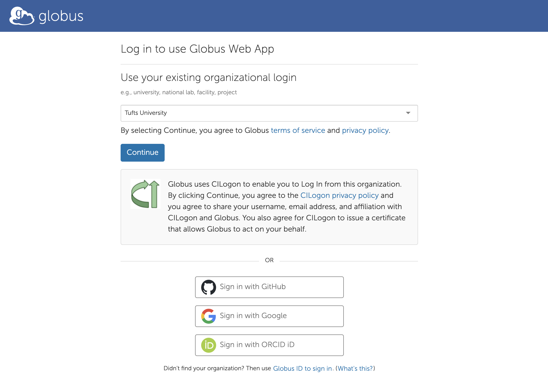This screenshot has height=392, width=548.
Task: Click the GitHub octocat icon
Action: point(208,287)
